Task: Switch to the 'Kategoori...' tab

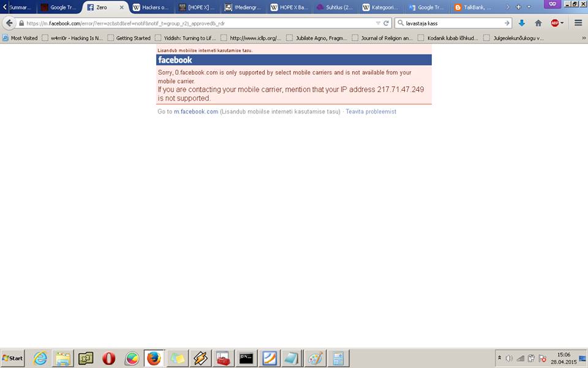Action: coord(380,7)
